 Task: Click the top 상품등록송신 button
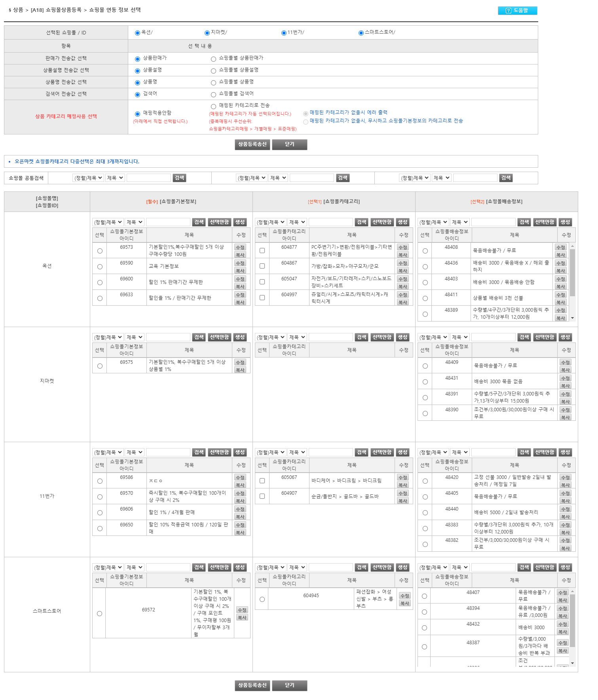coord(252,144)
